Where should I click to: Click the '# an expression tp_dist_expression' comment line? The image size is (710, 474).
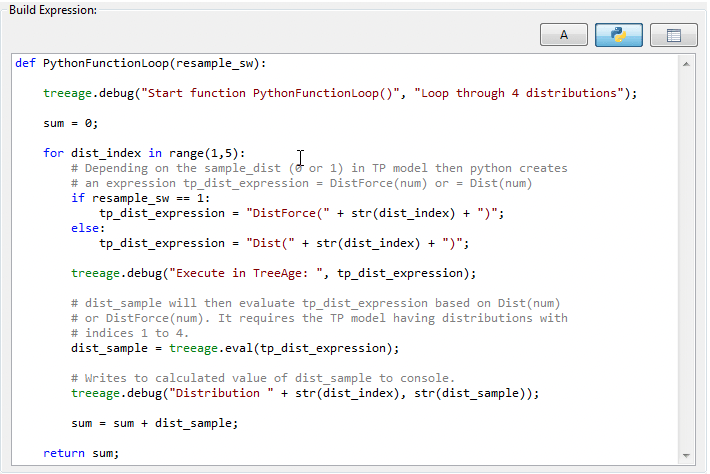pos(302,183)
